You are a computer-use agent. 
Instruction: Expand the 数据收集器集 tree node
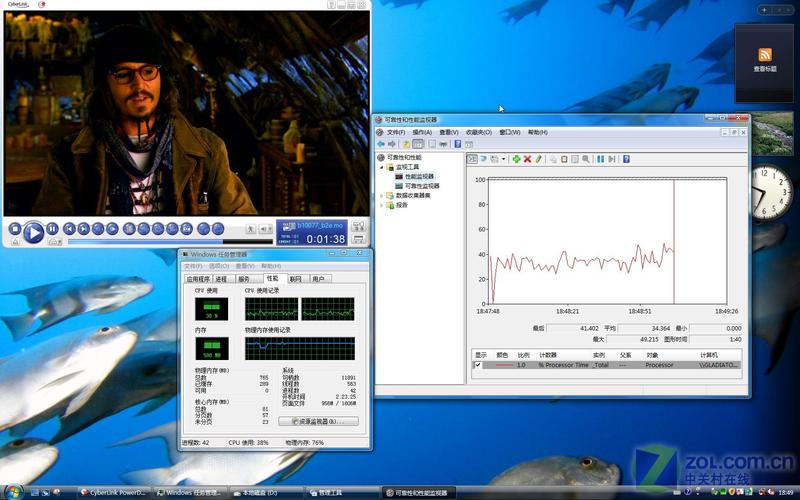pyautogui.click(x=381, y=195)
